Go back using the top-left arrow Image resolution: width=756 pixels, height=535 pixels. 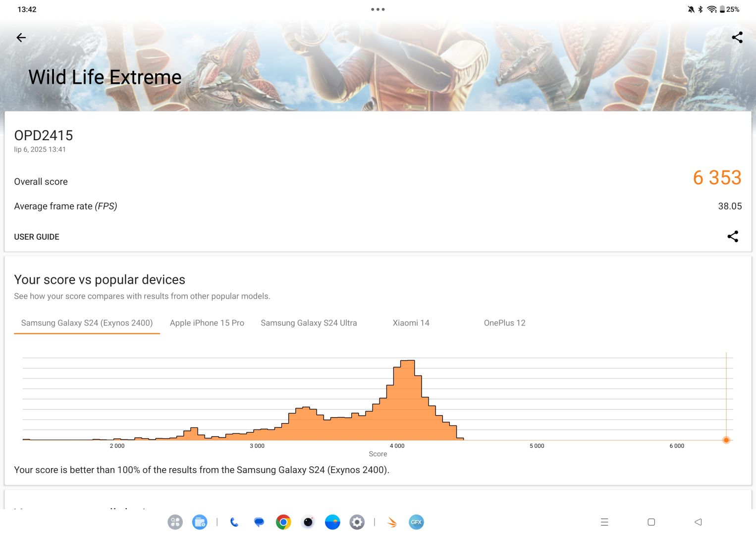pyautogui.click(x=21, y=38)
